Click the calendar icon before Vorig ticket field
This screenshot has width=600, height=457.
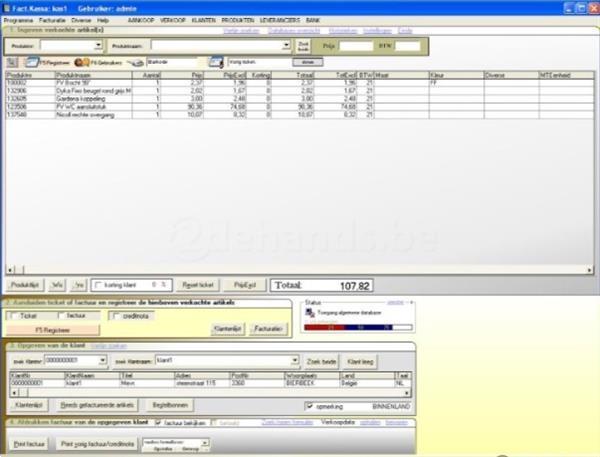216,62
